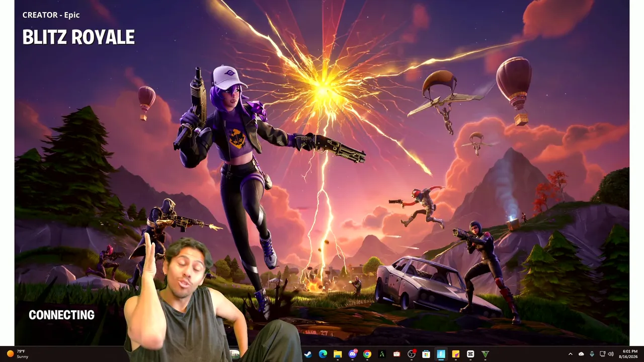Select the Fortnite taskbar icon
Viewport: 644px width, 362px height.
[441, 354]
